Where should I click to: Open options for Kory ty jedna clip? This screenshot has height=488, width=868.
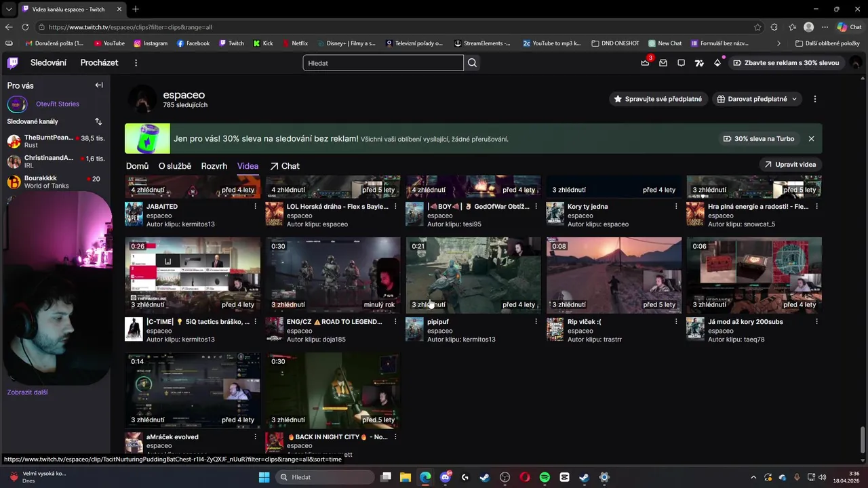(676, 206)
